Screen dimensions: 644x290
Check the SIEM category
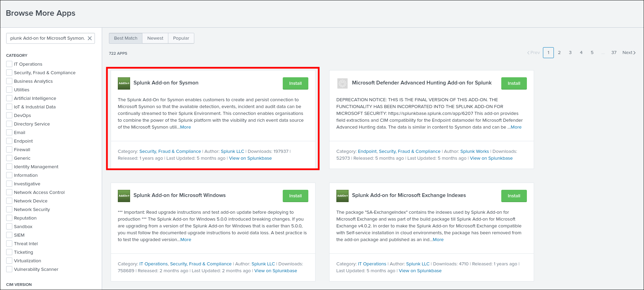tap(9, 235)
